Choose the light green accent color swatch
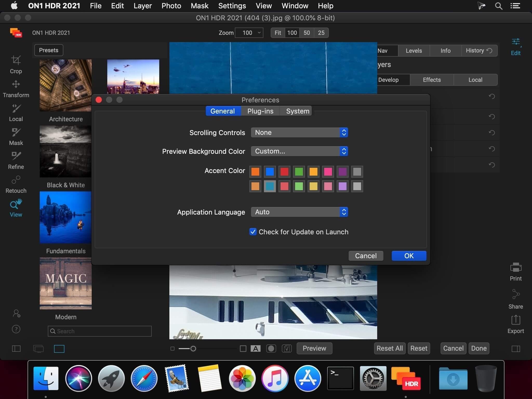Image resolution: width=532 pixels, height=399 pixels. pyautogui.click(x=299, y=186)
